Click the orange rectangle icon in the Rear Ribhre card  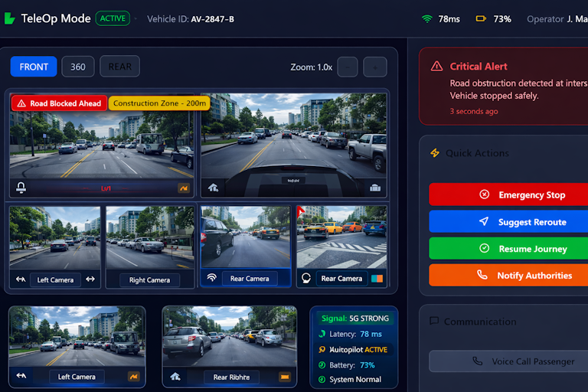click(x=285, y=377)
